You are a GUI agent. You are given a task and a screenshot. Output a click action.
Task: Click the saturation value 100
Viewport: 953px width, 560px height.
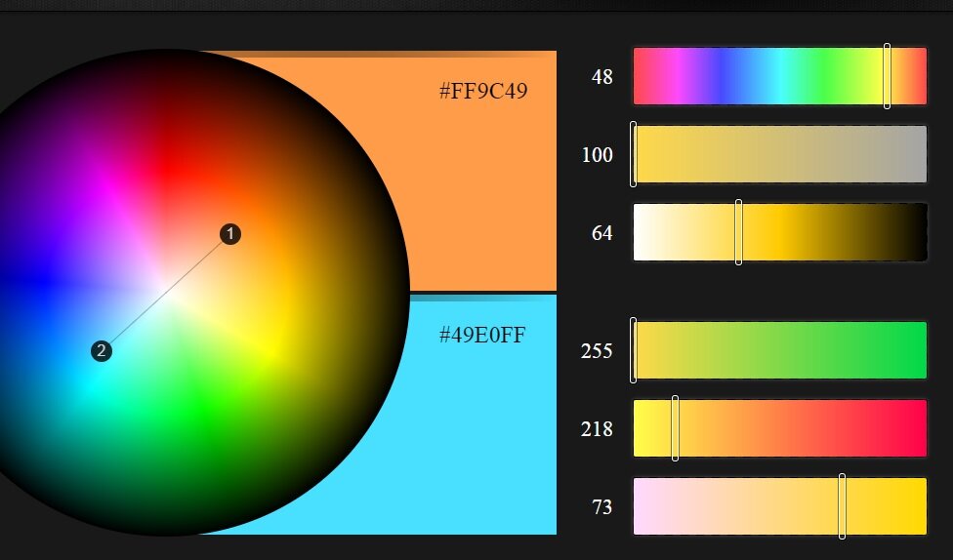coord(597,155)
